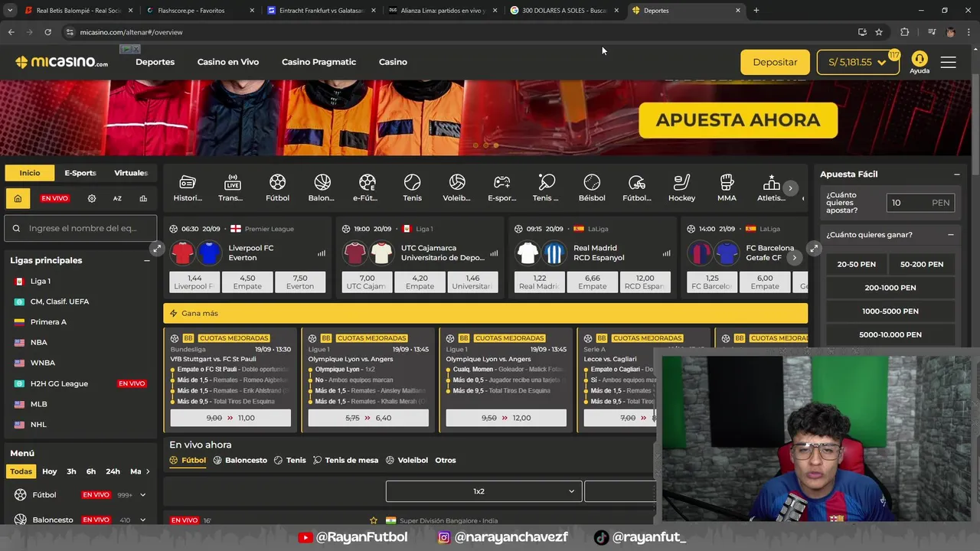Select Baloncesto sport icon

[x=322, y=187]
